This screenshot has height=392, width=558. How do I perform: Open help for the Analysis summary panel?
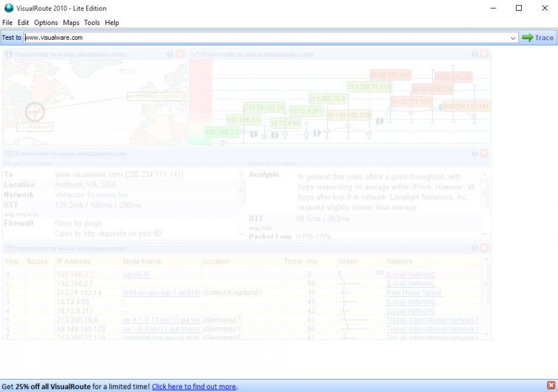[x=474, y=154]
